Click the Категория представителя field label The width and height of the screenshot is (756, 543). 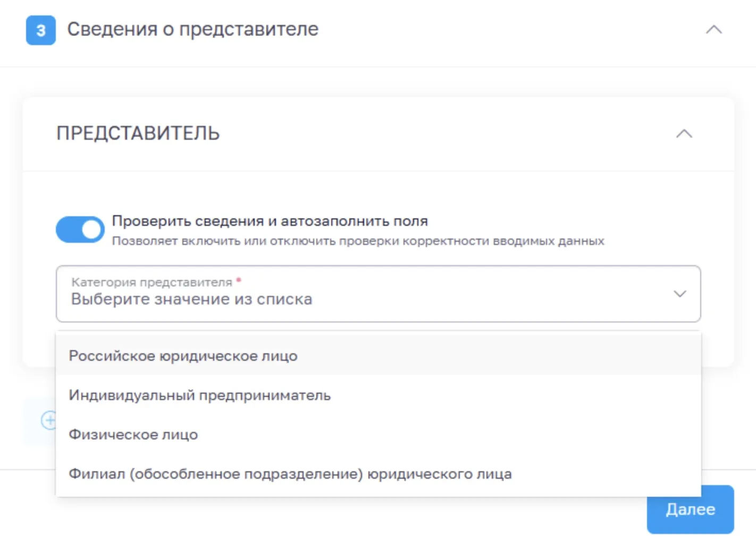(152, 282)
